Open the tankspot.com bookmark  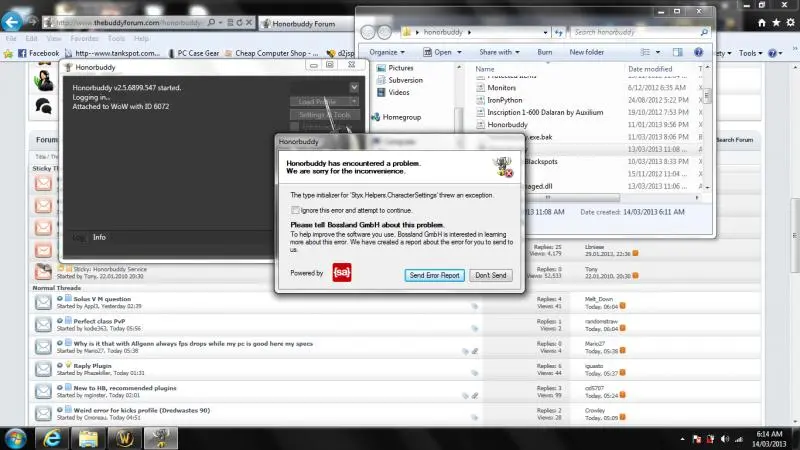[112, 53]
